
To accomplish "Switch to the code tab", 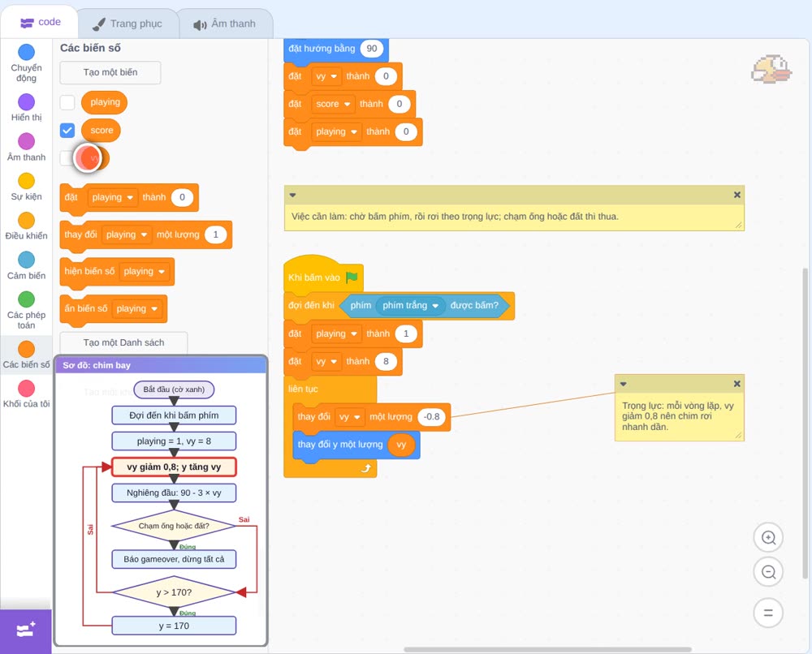I will (40, 22).
